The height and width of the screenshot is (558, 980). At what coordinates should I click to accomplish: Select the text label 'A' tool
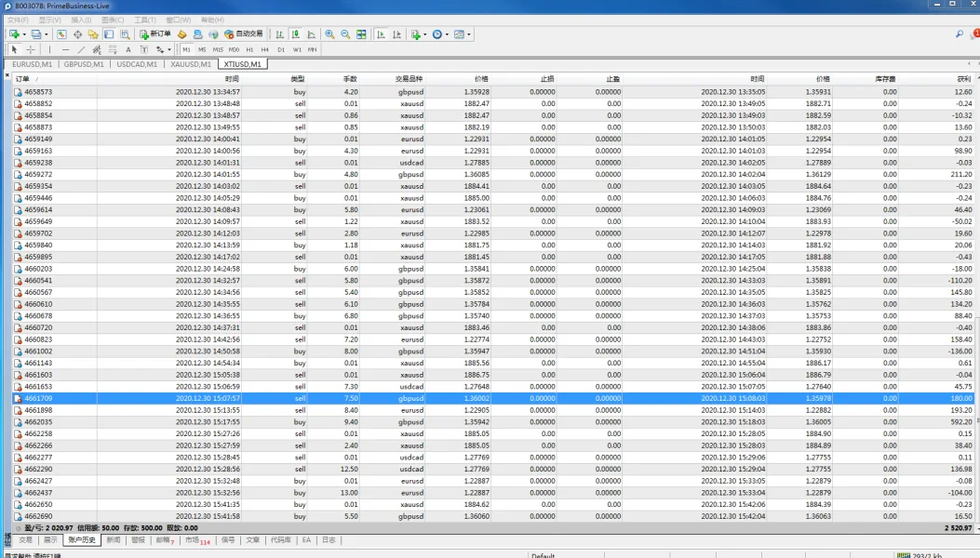coord(128,49)
